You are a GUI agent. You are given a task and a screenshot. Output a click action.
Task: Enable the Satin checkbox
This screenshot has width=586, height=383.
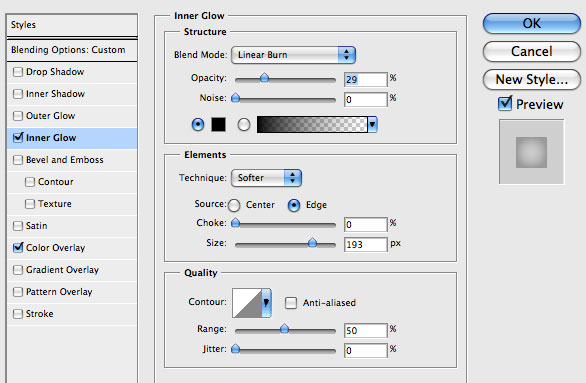(x=18, y=226)
